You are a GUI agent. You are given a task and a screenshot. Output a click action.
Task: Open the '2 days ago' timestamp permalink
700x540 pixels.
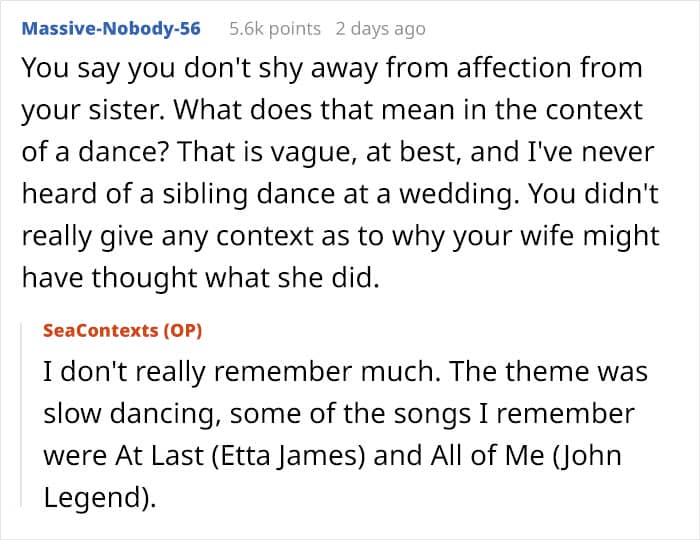(x=380, y=28)
